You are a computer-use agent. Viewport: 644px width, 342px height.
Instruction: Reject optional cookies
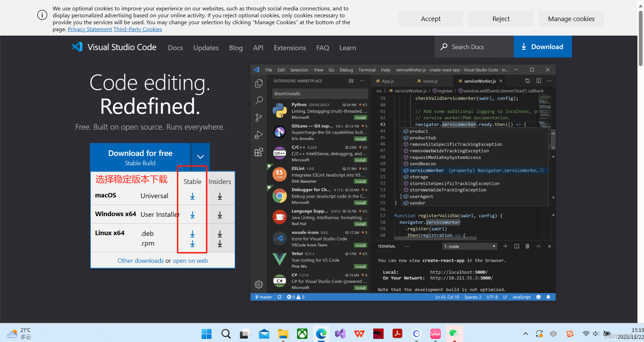point(501,19)
